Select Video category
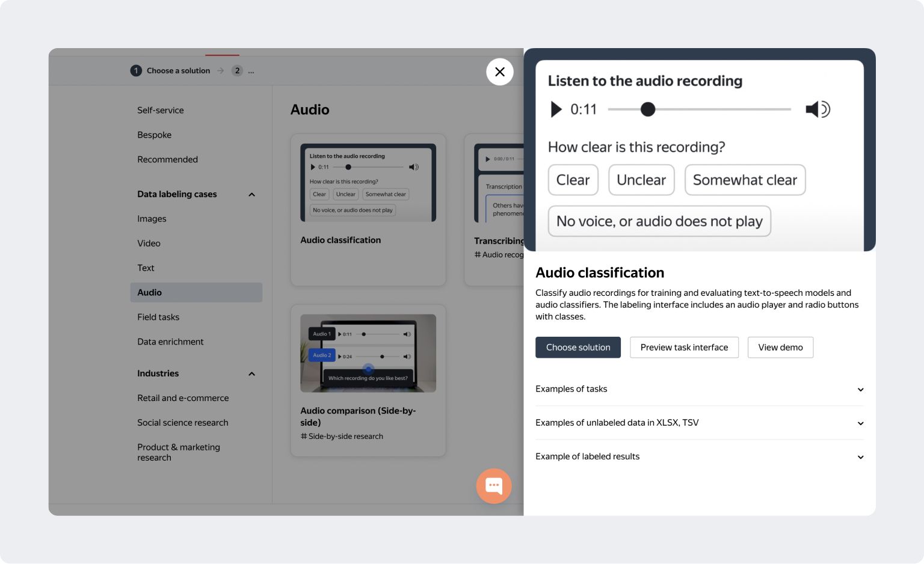Image resolution: width=924 pixels, height=564 pixels. point(149,244)
